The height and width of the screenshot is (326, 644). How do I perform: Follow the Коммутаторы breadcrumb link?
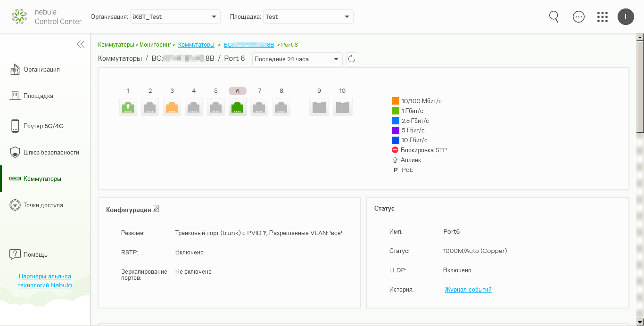click(x=196, y=45)
